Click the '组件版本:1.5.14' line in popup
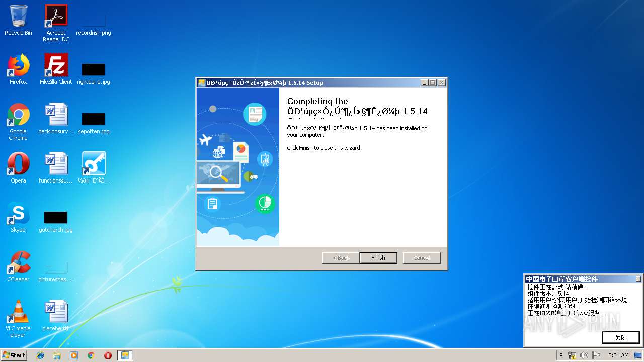This screenshot has width=644, height=362. pos(548,294)
